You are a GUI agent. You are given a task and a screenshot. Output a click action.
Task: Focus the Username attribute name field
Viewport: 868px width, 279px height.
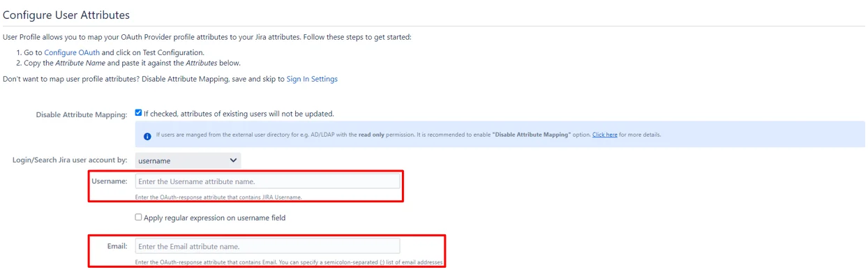click(268, 181)
